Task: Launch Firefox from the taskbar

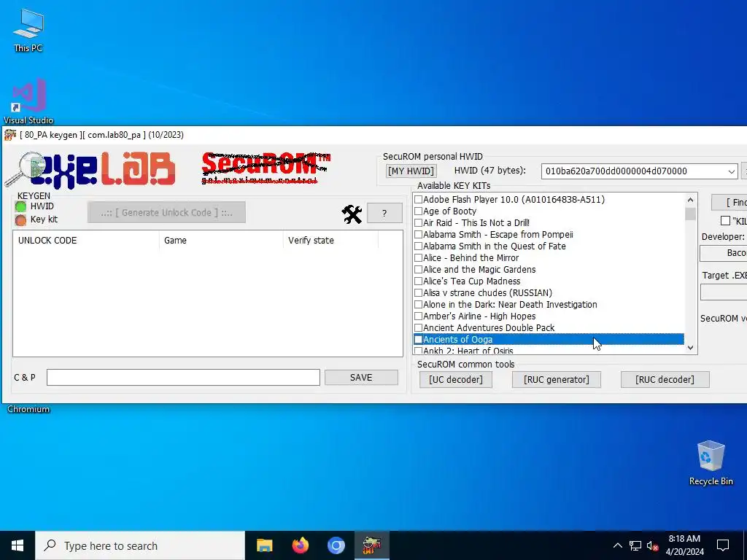Action: pyautogui.click(x=300, y=545)
